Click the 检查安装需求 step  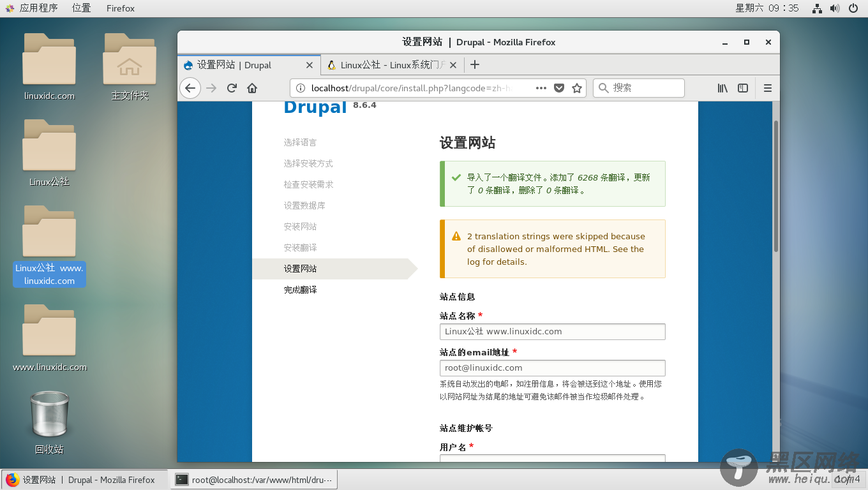tap(308, 184)
